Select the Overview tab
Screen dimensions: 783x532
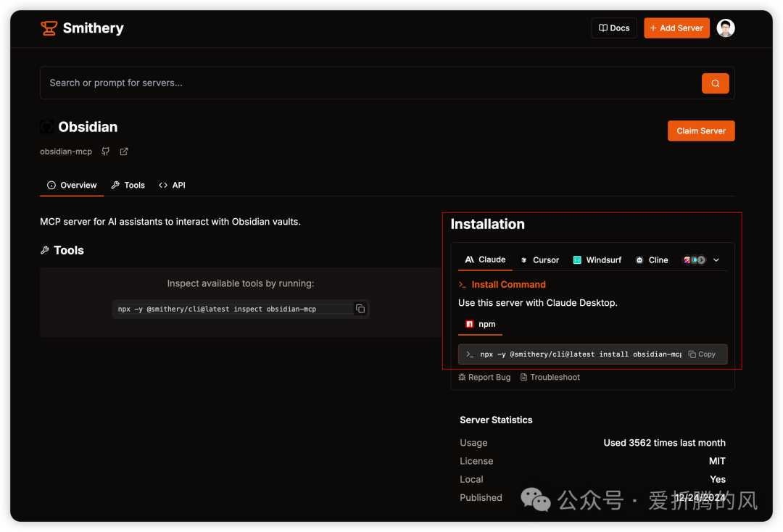point(72,186)
